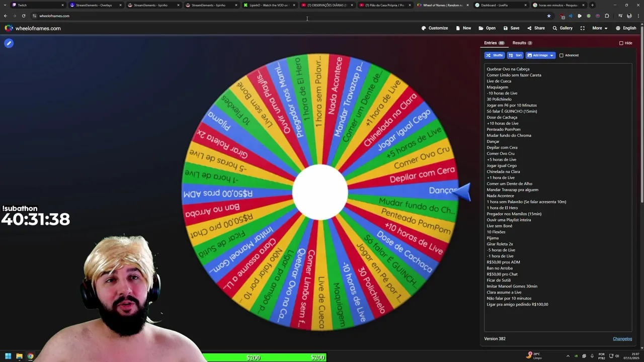Reload the page
Viewport: 644px width, 362px height.
click(x=23, y=16)
